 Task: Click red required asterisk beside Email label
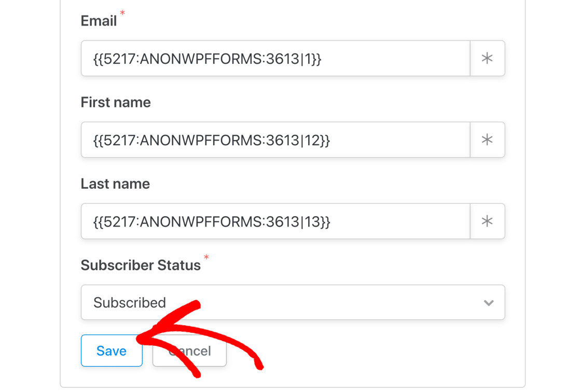point(122,12)
